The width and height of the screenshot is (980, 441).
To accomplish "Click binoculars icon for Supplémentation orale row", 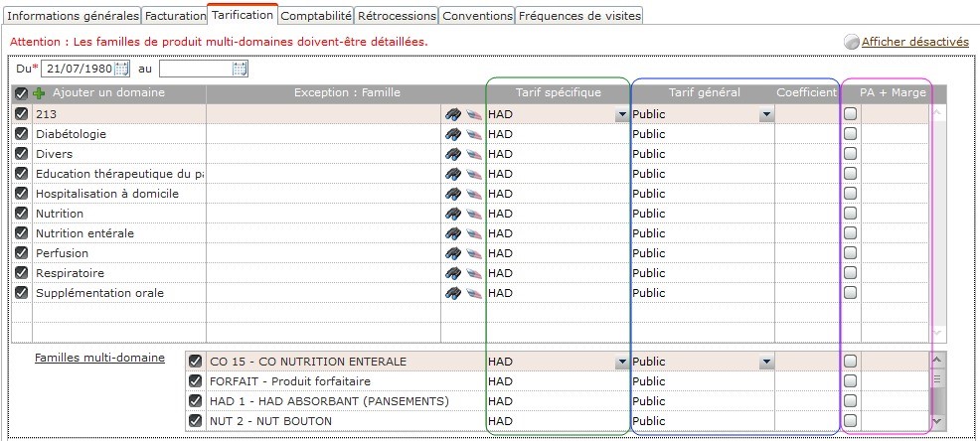I will click(x=453, y=293).
